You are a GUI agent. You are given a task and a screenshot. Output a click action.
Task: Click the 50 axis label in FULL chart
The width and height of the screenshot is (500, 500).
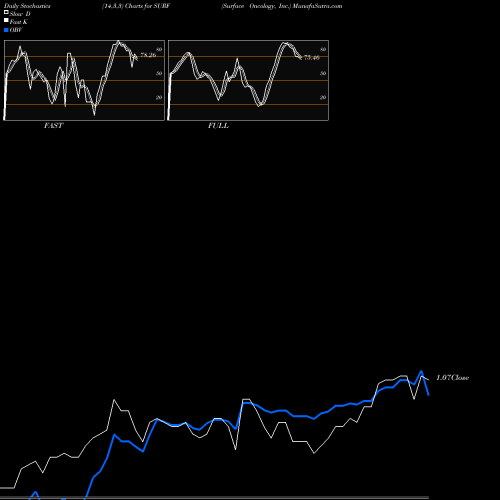(323, 73)
